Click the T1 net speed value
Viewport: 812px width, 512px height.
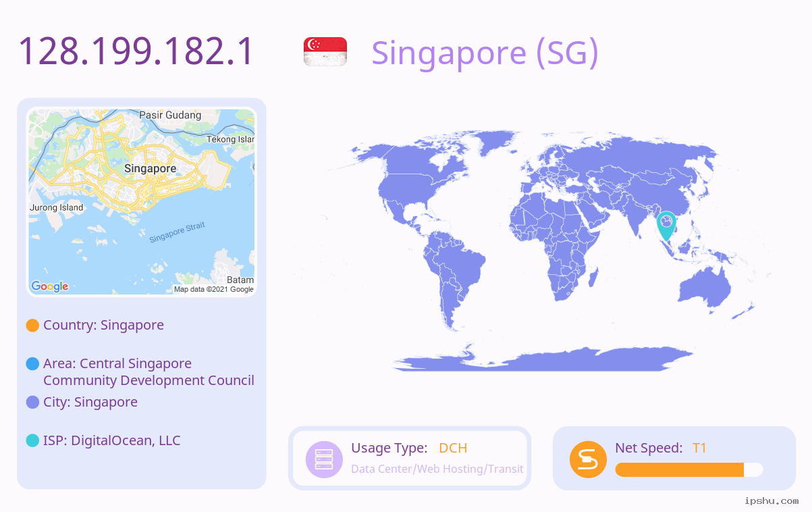699,448
